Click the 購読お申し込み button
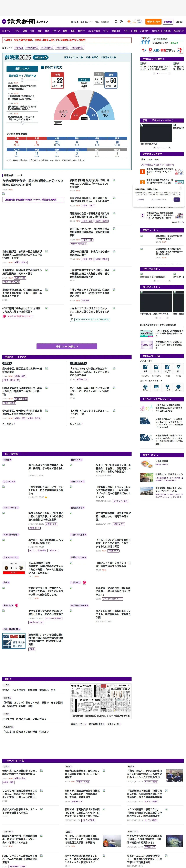This screenshot has width=186, height=868. coord(153,22)
